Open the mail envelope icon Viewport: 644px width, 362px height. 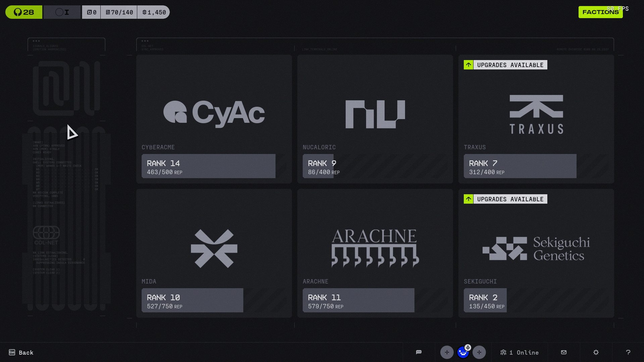563,352
